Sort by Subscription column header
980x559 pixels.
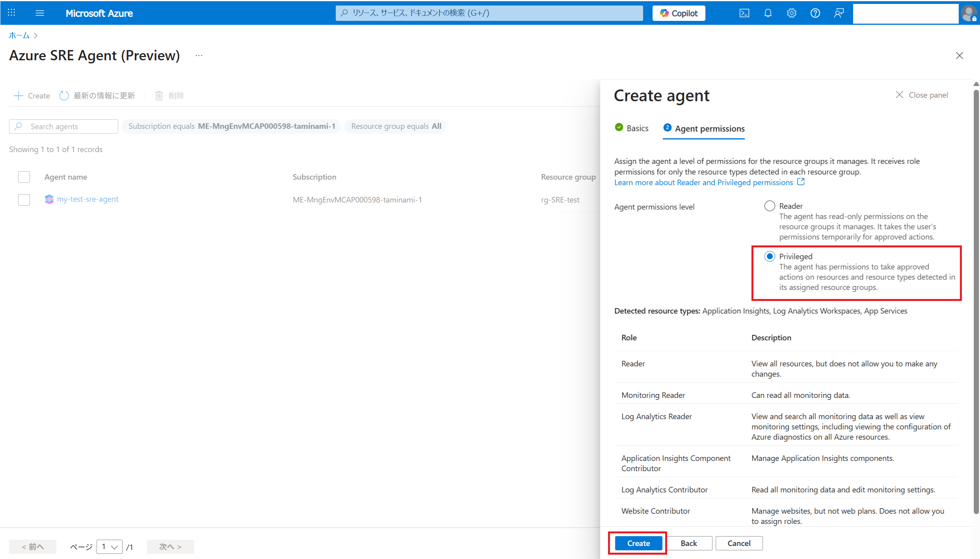tap(314, 177)
